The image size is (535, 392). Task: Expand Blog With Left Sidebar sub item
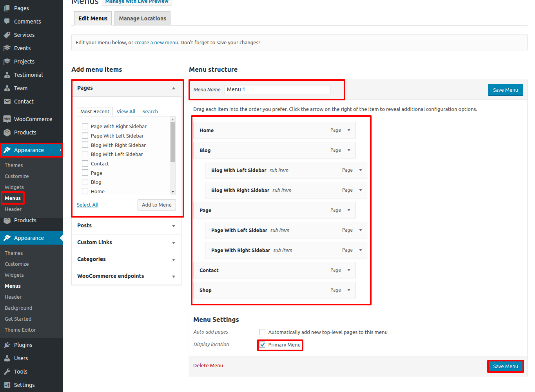pyautogui.click(x=361, y=170)
